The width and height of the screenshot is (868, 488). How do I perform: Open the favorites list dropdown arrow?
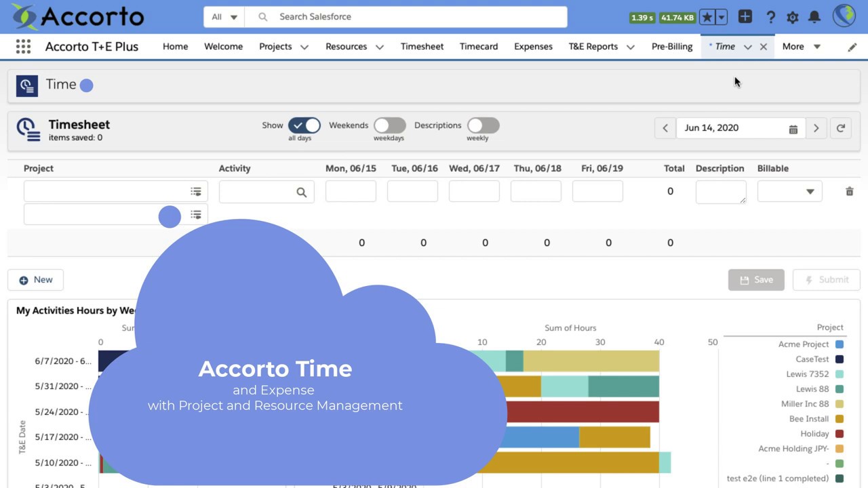tap(722, 17)
